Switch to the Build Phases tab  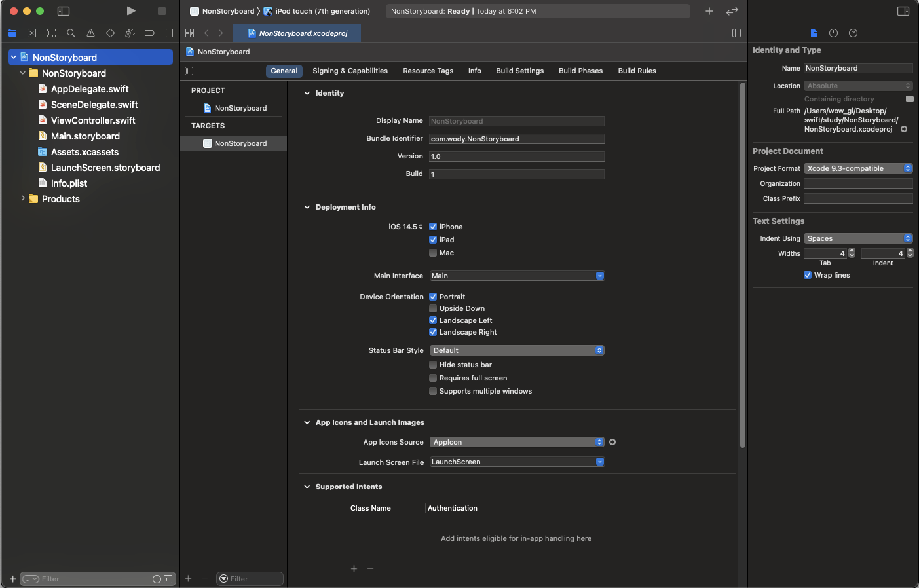(x=580, y=71)
